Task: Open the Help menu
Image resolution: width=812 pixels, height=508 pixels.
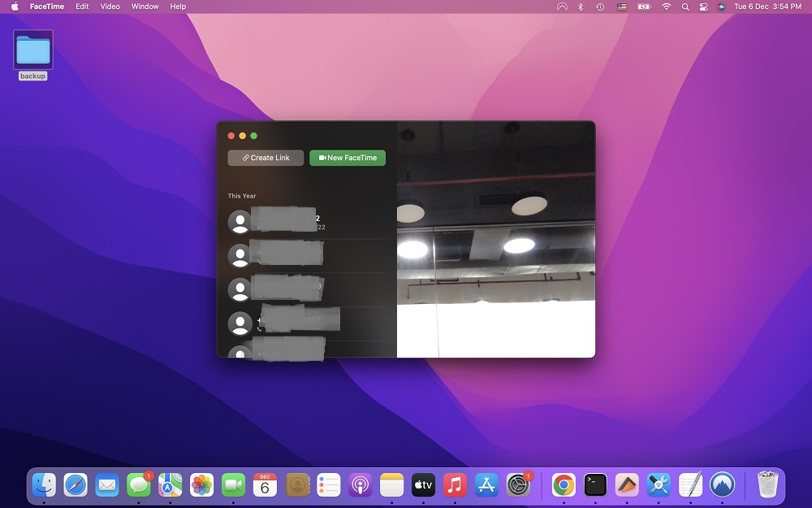Action: [178, 7]
